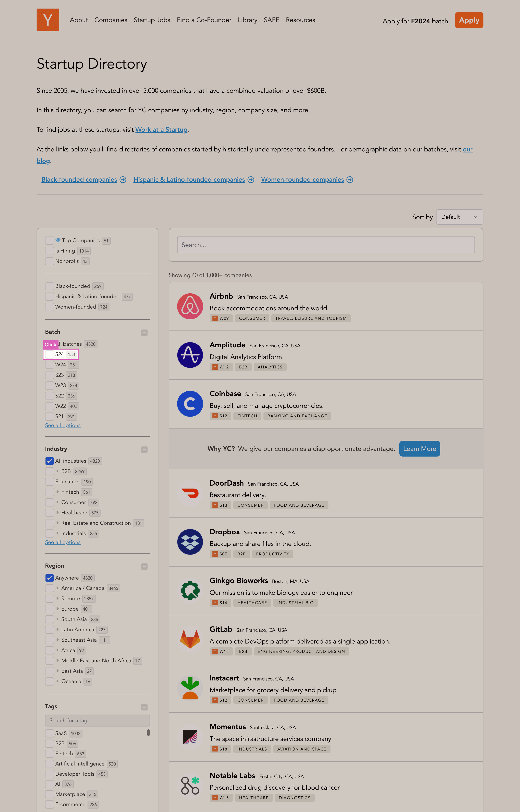Open the Work at a Startup link
This screenshot has height=812, width=520.
pos(161,130)
